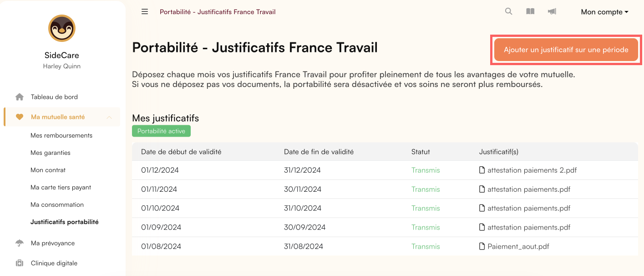Click the Harley Quinn user name
Image resolution: width=644 pixels, height=276 pixels.
[x=62, y=66]
